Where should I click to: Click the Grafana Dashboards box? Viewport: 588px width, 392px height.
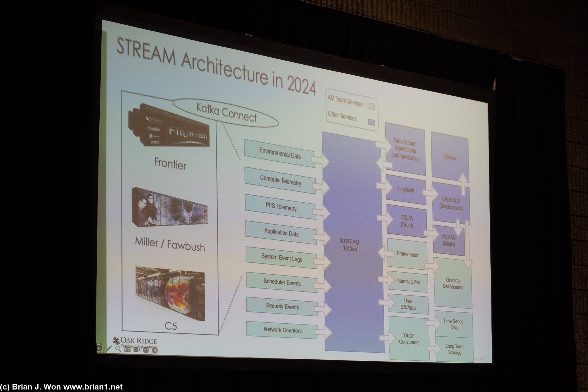(453, 283)
